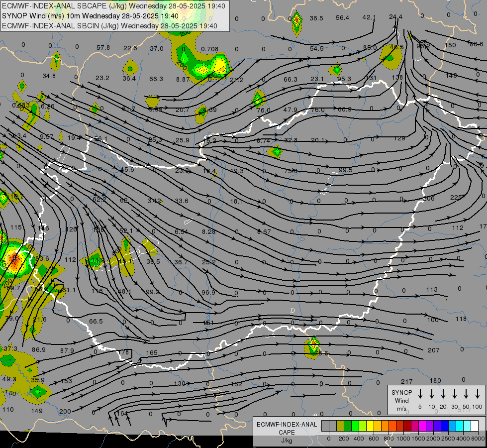The width and height of the screenshot is (487, 448).
Task: Click the 6000 tick label on the CAPE scale
Action: click(x=479, y=439)
